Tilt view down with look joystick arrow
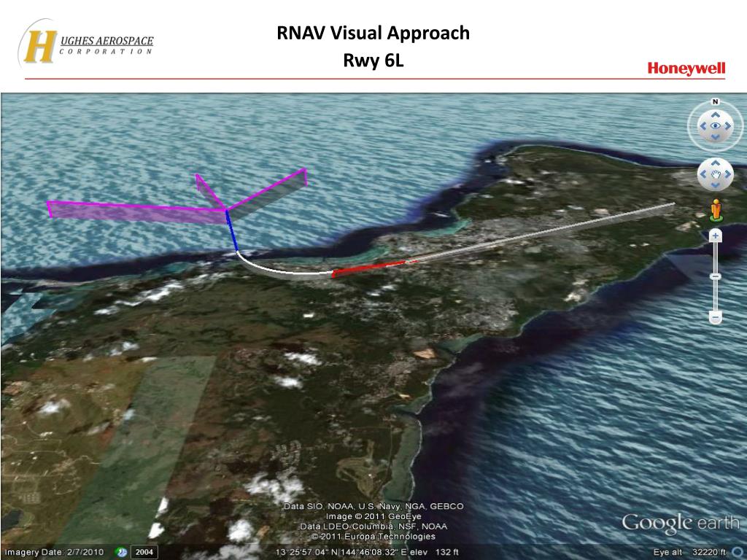This screenshot has height=560, width=747. [x=715, y=137]
